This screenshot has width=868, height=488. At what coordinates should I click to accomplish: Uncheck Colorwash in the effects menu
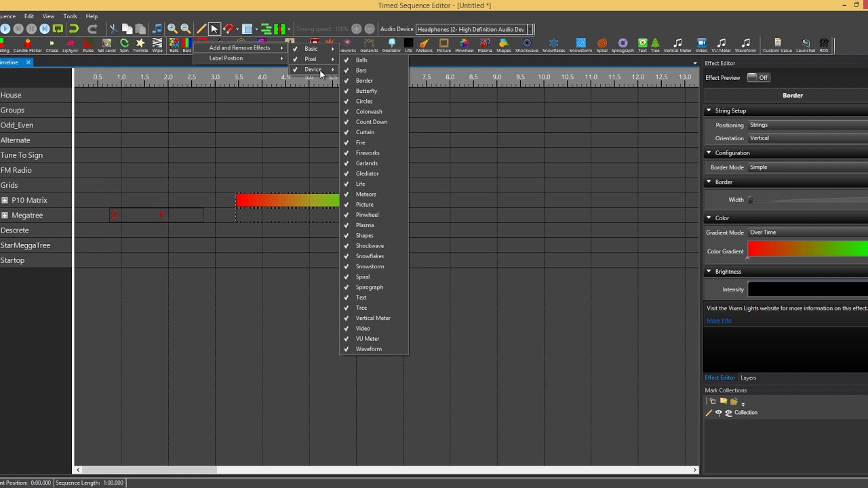pyautogui.click(x=374, y=112)
